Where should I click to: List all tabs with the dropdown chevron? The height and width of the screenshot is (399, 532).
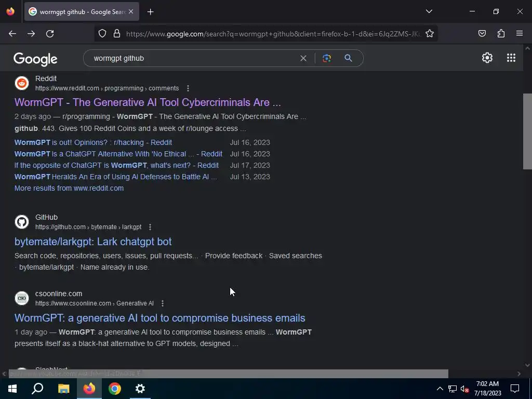429,11
